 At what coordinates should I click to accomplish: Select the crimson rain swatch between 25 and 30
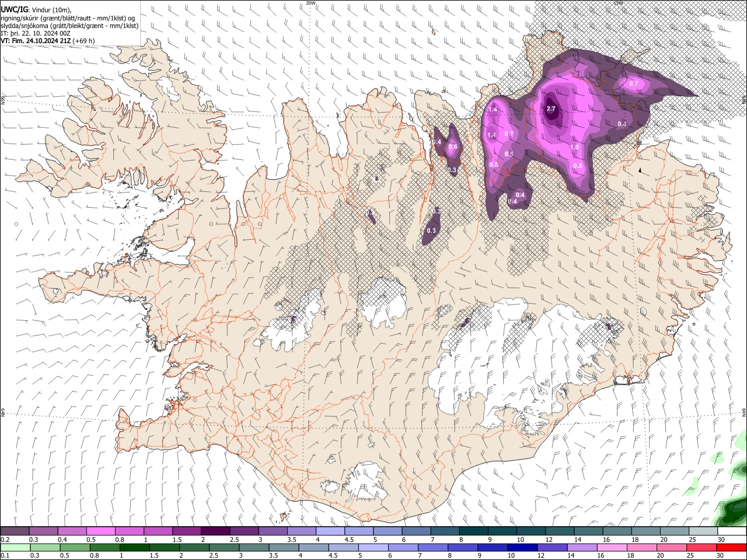click(701, 548)
